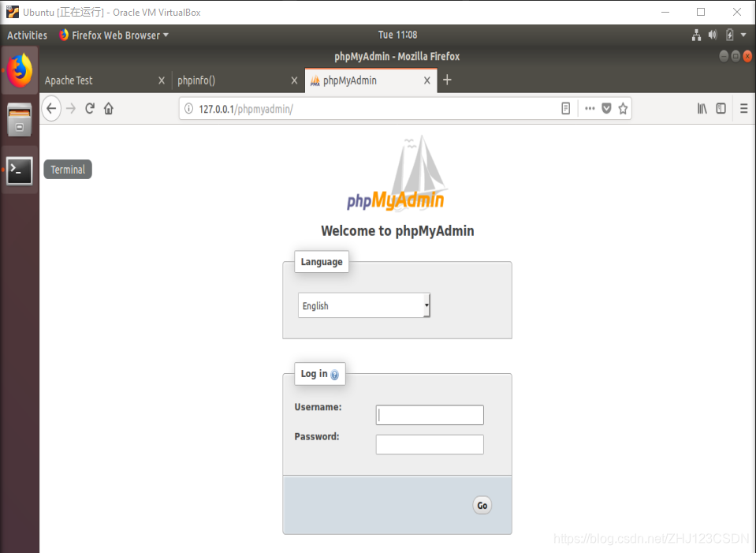
Task: Open Firefox from the Ubuntu dock
Action: [x=20, y=70]
